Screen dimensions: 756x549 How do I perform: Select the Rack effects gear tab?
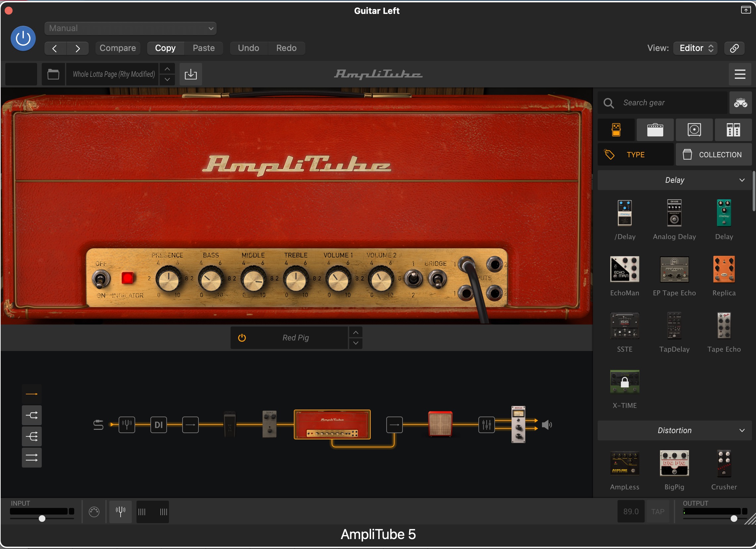(733, 130)
